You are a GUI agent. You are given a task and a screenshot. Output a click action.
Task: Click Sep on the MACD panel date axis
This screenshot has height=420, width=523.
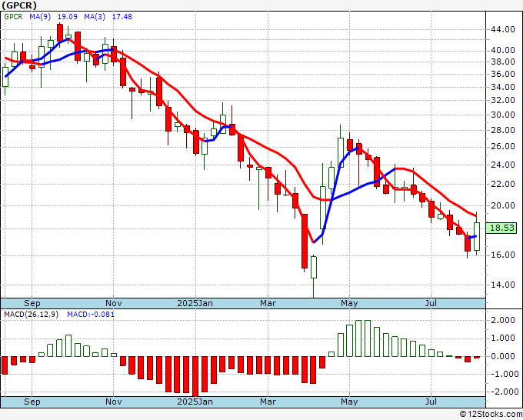click(32, 402)
